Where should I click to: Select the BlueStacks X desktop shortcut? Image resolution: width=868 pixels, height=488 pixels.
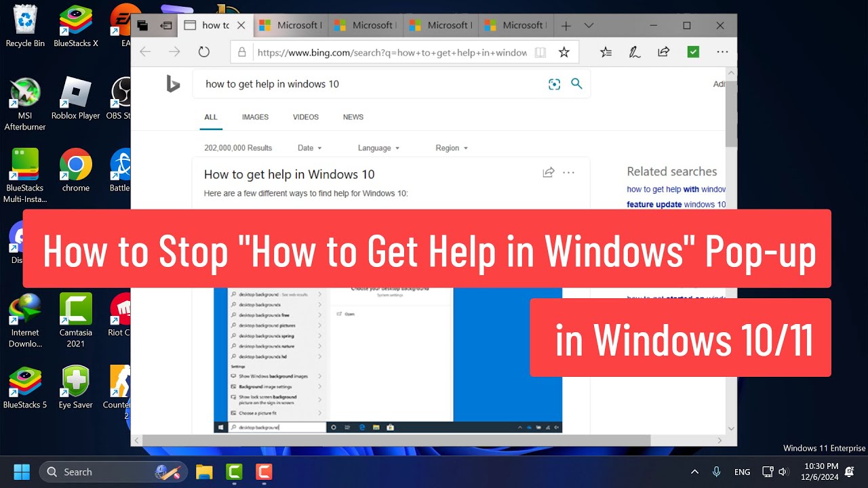pos(76,26)
